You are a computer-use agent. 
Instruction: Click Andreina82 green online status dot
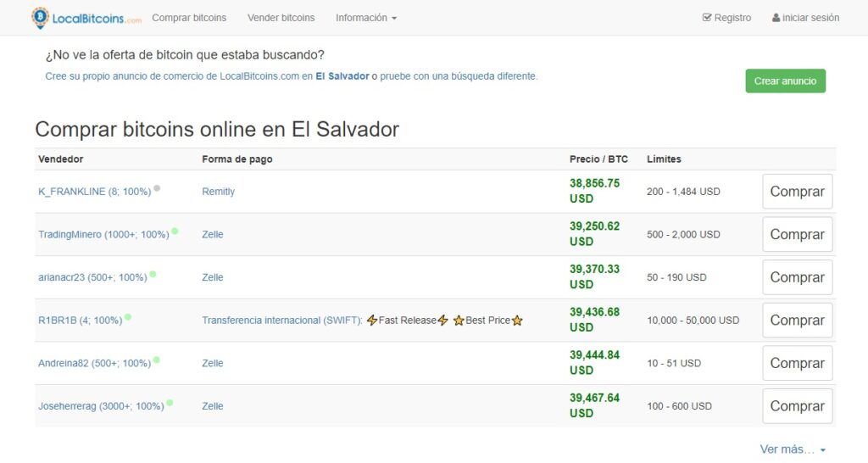(157, 360)
